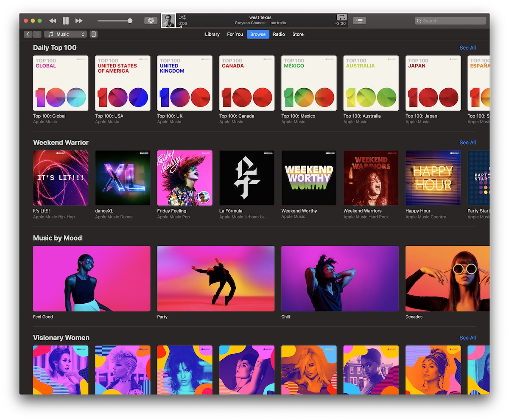Click See All for Daily Top 100
Screen dimensions: 509x420
(467, 48)
